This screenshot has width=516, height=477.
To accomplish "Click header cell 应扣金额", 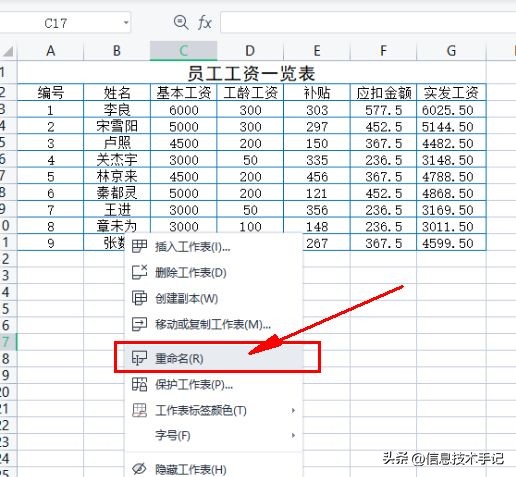I will pyautogui.click(x=383, y=92).
